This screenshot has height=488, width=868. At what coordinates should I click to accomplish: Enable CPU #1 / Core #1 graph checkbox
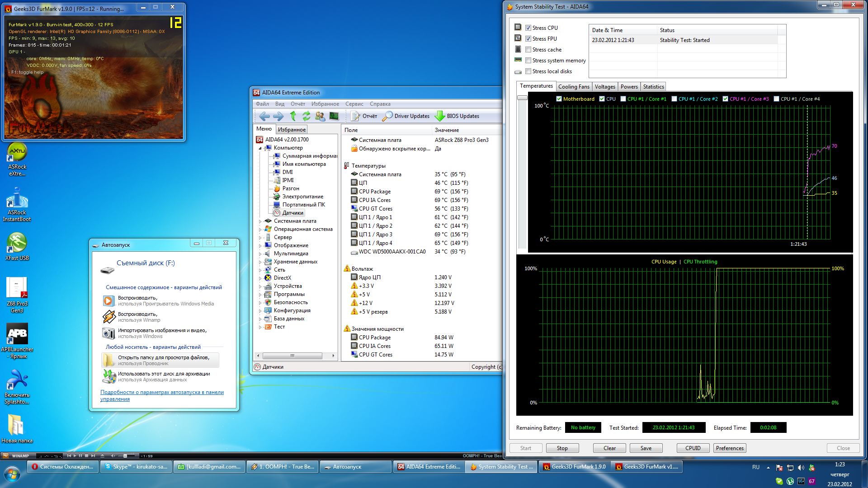[623, 99]
